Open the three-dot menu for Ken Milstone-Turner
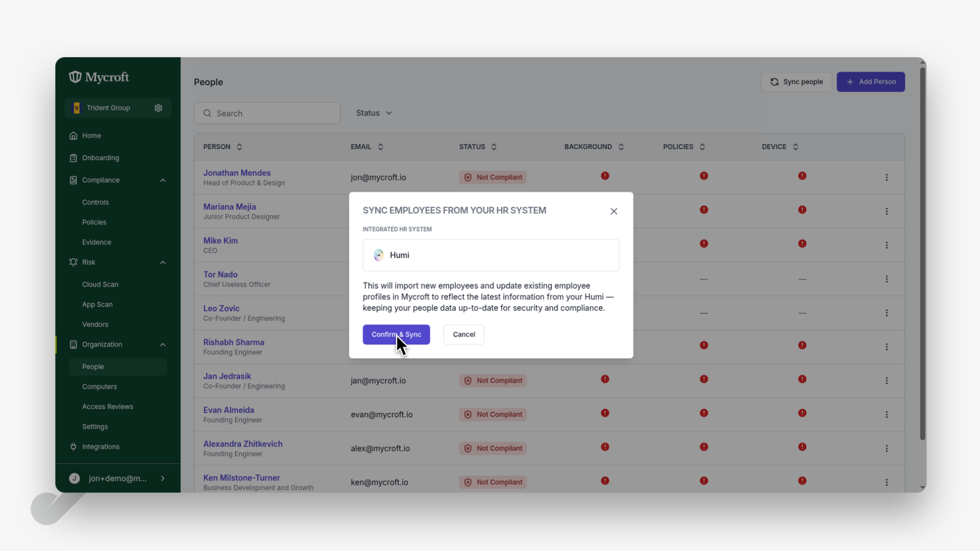 [887, 482]
